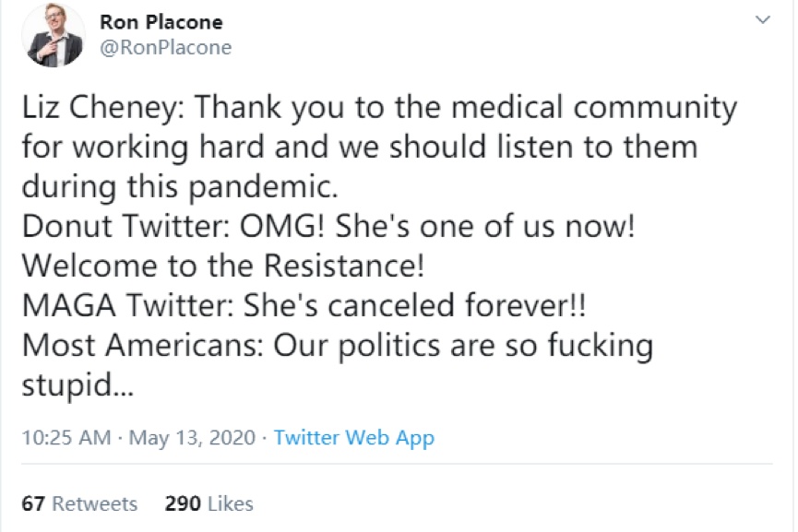Click the @RonPlacone handle
This screenshot has width=798, height=532.
(165, 47)
